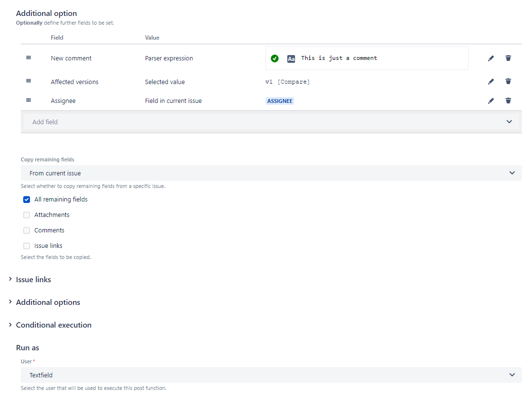Viewport: 532px width, 402px height.
Task: Click the Additional option heading
Action: coord(46,13)
